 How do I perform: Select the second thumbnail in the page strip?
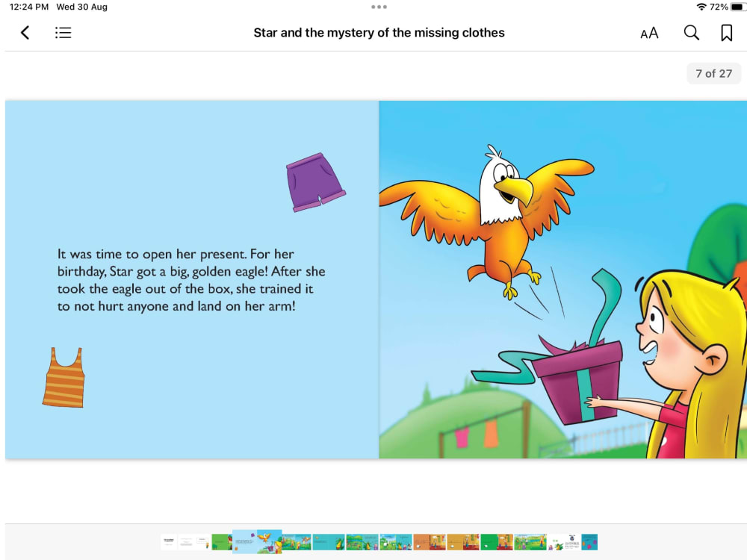[194, 542]
